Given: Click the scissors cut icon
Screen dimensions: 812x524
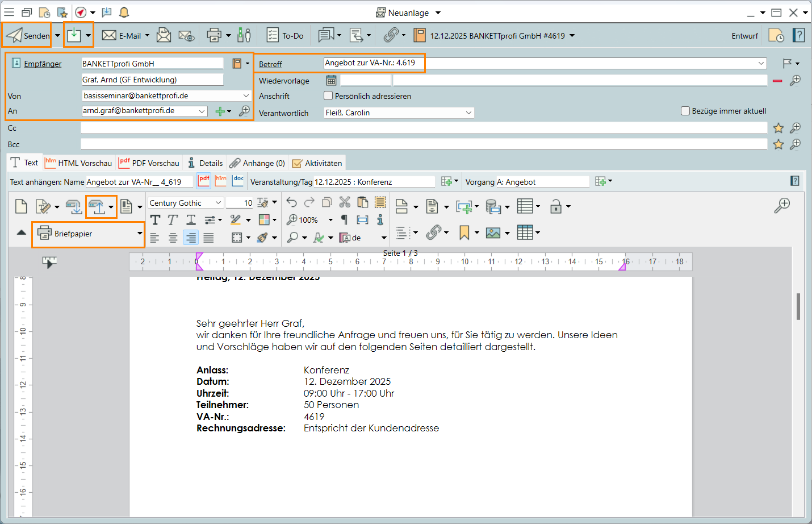Looking at the screenshot, I should (x=345, y=202).
